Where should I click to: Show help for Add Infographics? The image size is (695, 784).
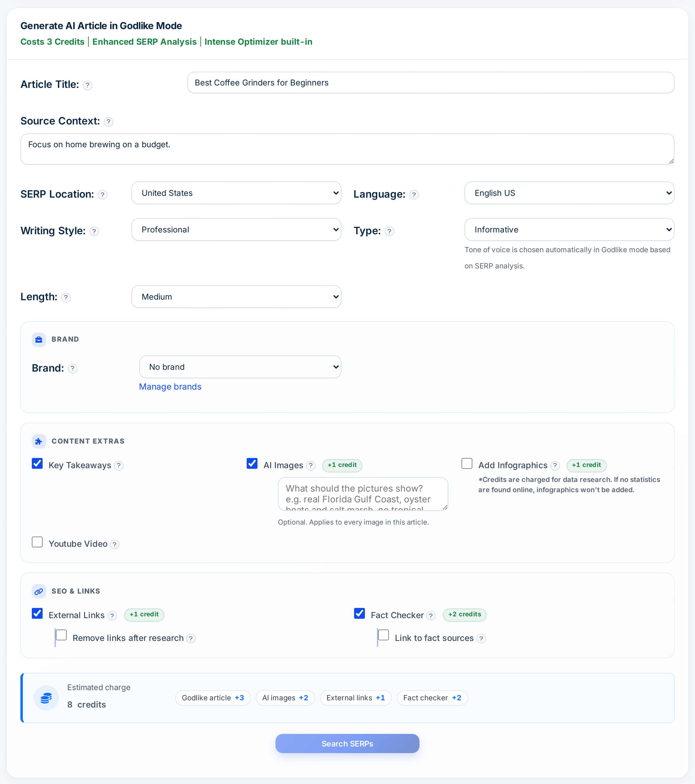click(555, 466)
